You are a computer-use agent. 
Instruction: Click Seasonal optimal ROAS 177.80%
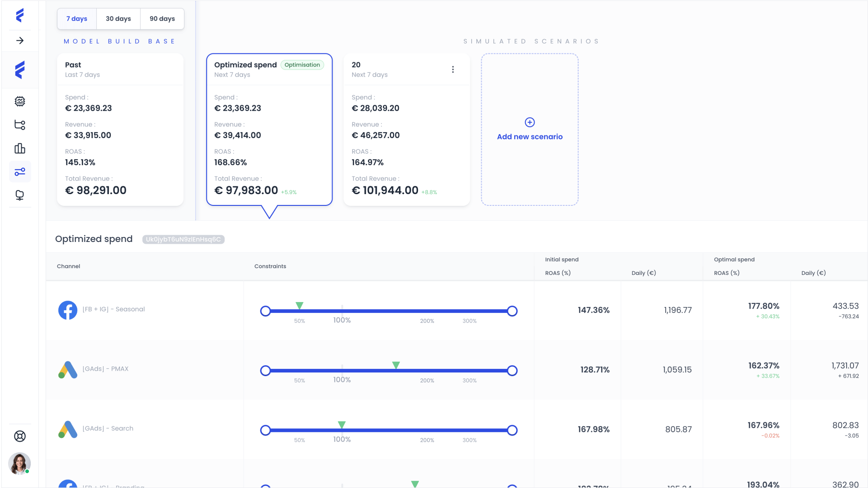(764, 306)
